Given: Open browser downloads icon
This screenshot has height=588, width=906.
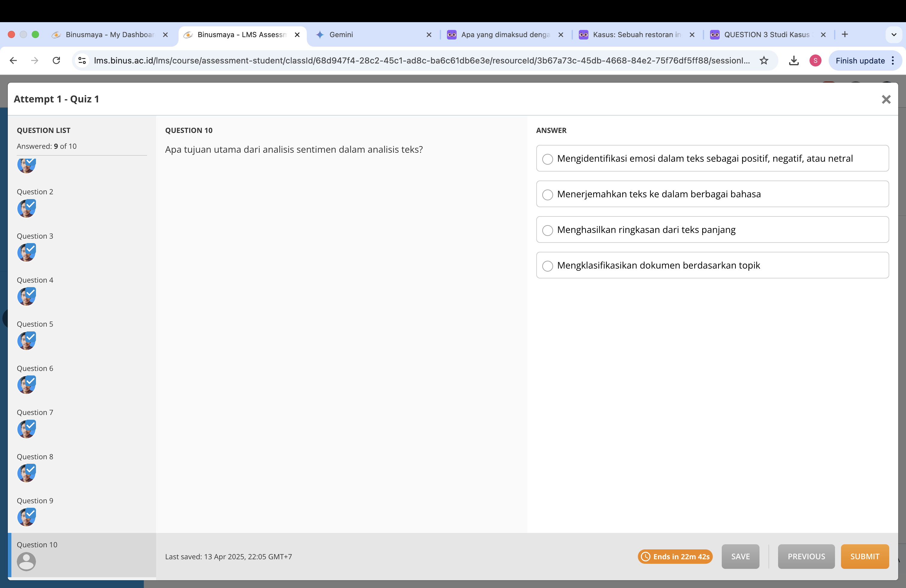Looking at the screenshot, I should coord(793,60).
